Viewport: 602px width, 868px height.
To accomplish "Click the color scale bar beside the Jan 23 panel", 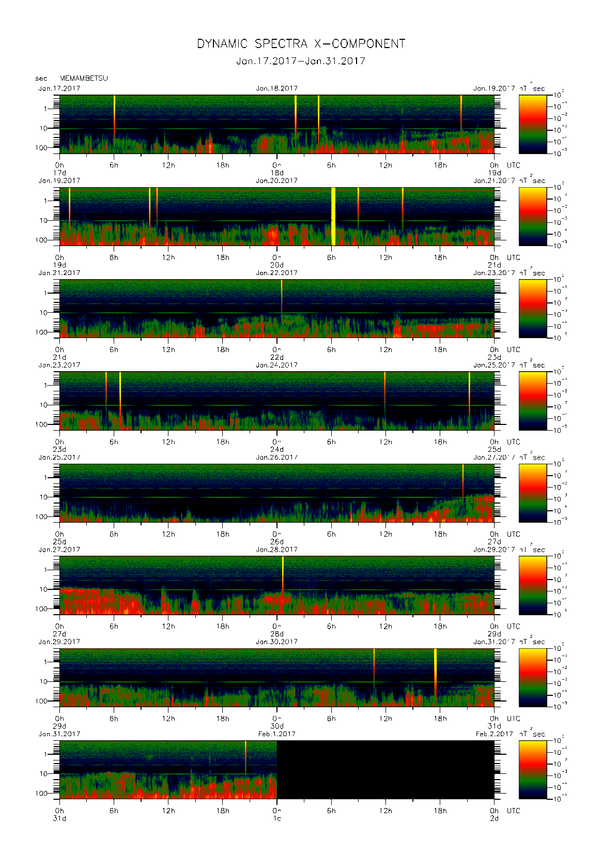I will click(533, 401).
